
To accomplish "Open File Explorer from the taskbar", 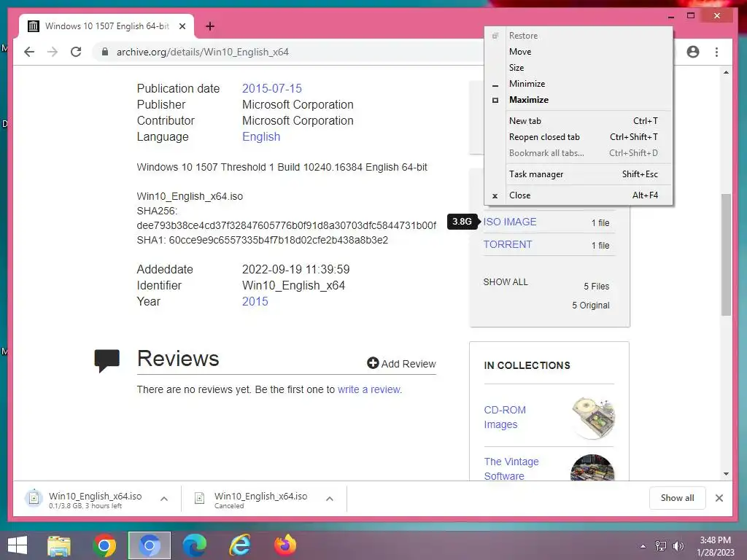I will (x=59, y=545).
